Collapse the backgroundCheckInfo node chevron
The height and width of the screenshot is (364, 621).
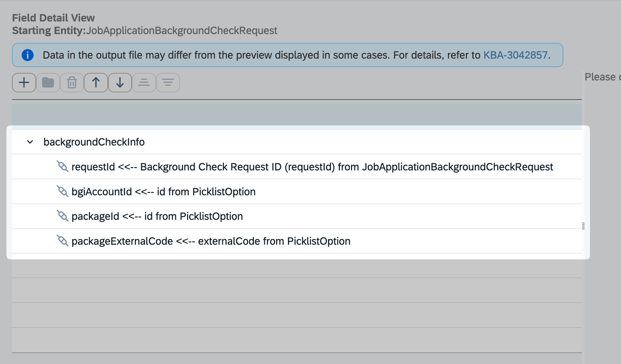[30, 142]
